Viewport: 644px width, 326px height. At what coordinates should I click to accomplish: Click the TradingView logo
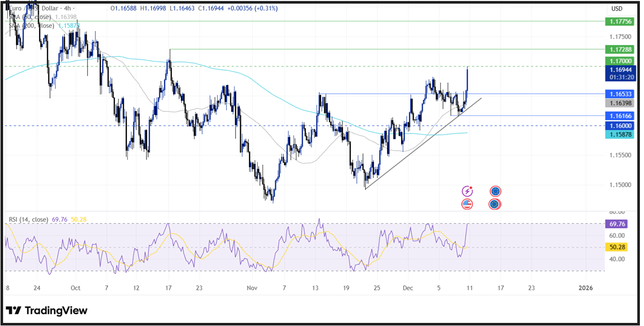pyautogui.click(x=46, y=311)
